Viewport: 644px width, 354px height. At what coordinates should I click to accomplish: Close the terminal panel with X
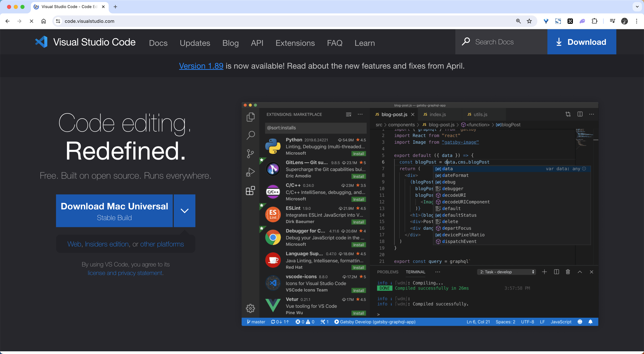click(x=592, y=272)
